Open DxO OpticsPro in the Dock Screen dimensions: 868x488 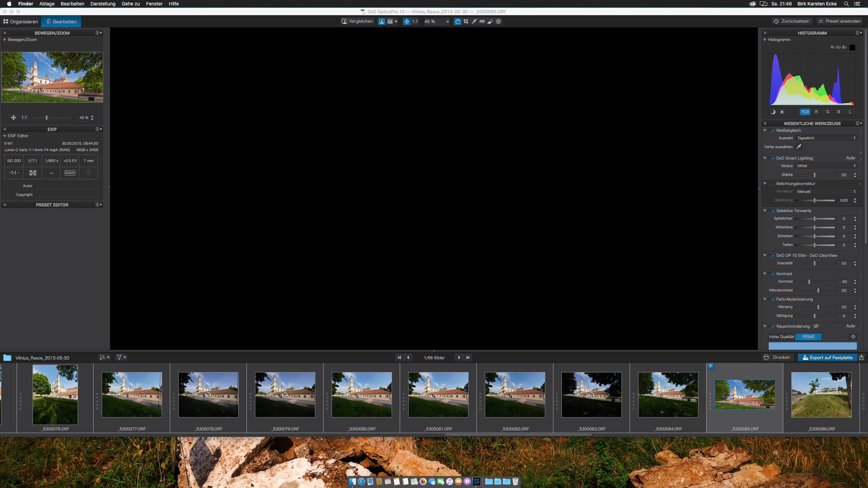pyautogui.click(x=476, y=482)
